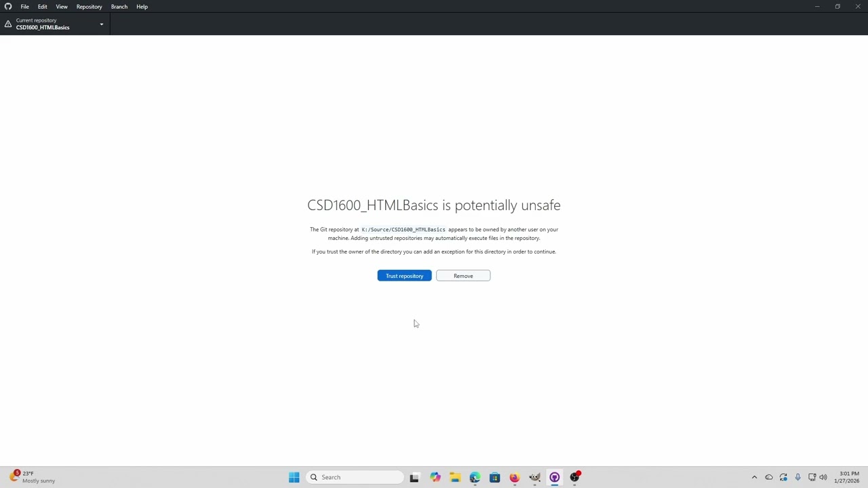
Task: Click the Remove button
Action: click(463, 276)
